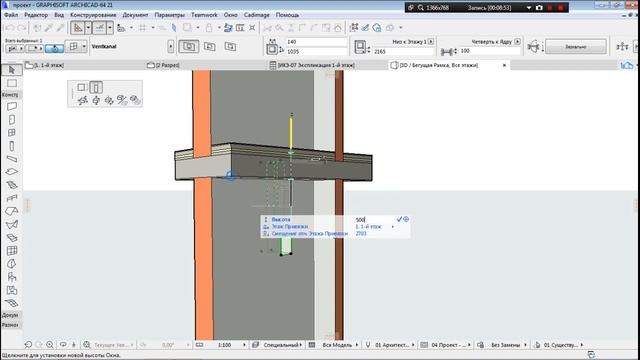The width and height of the screenshot is (640, 360).
Task: Close the 3D Бегущая Рамка tab
Action: point(504,65)
